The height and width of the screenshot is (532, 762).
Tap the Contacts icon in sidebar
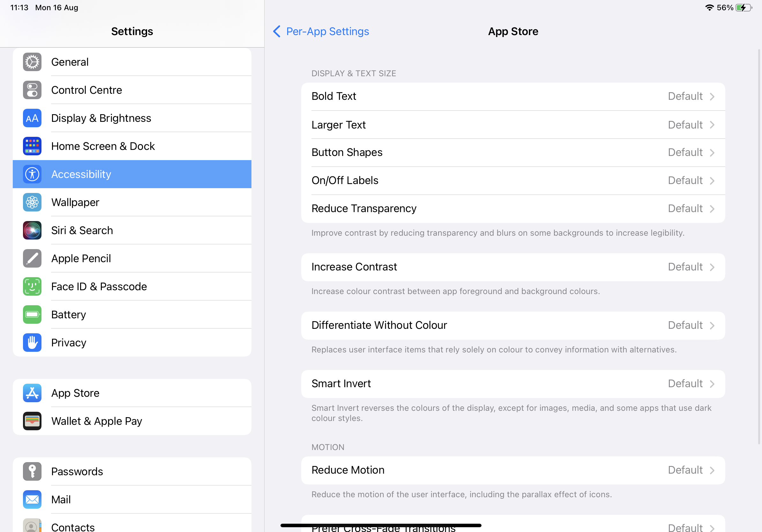pyautogui.click(x=32, y=526)
